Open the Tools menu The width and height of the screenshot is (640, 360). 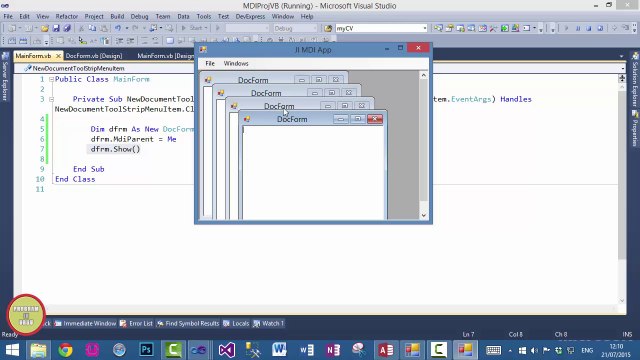204,16
